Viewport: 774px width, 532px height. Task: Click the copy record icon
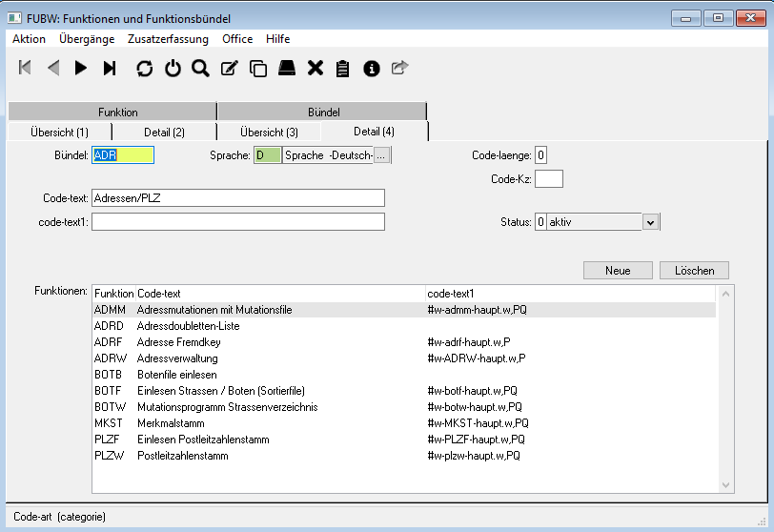pyautogui.click(x=257, y=68)
